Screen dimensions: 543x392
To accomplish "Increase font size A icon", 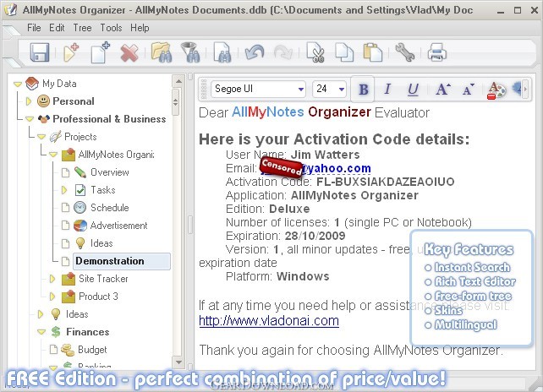I will tap(443, 90).
